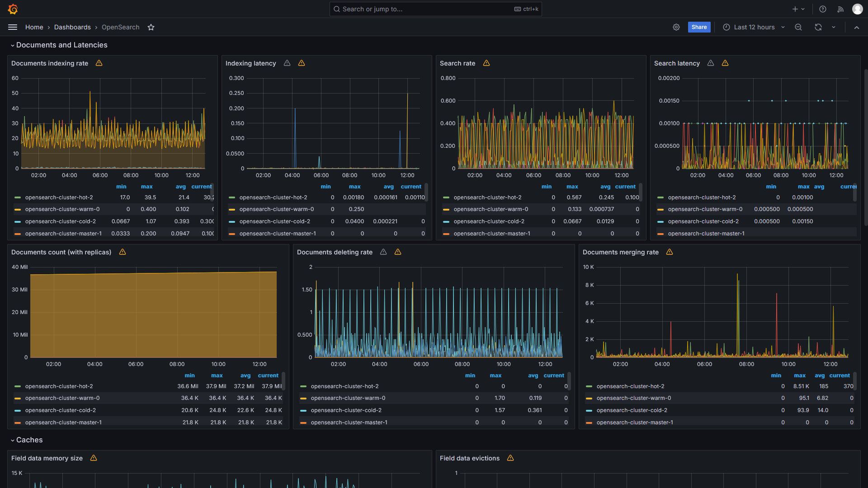Go to Dashboards in the breadcrumb
Image resolution: width=868 pixels, height=488 pixels.
click(72, 27)
